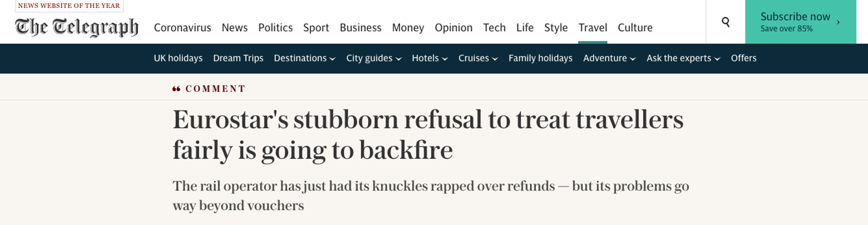Image resolution: width=868 pixels, height=225 pixels.
Task: Open the Coronavirus section
Action: [x=182, y=28]
